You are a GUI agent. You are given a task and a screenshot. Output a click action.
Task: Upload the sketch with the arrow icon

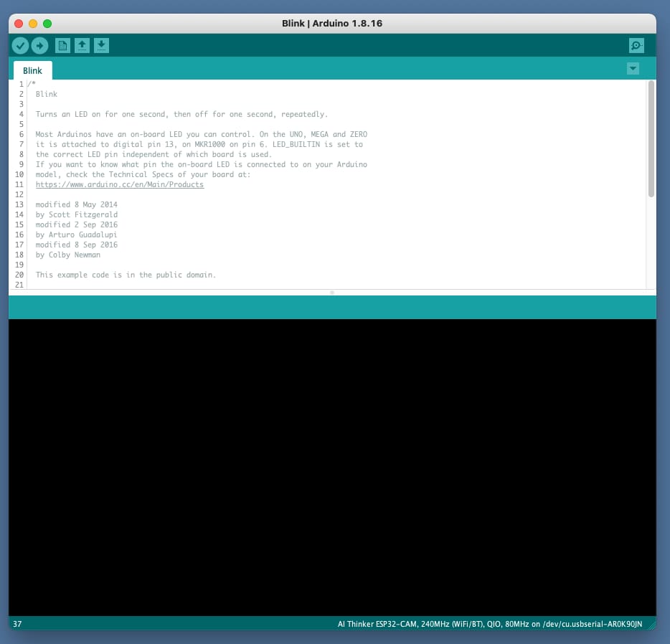point(39,46)
